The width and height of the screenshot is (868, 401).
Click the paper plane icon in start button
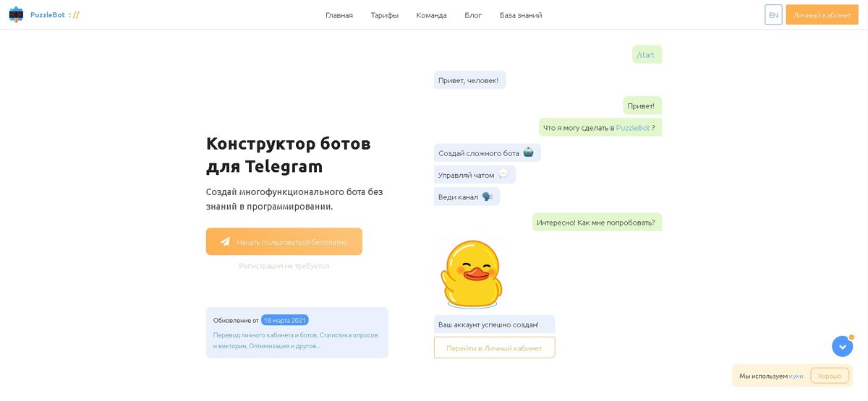click(x=225, y=242)
